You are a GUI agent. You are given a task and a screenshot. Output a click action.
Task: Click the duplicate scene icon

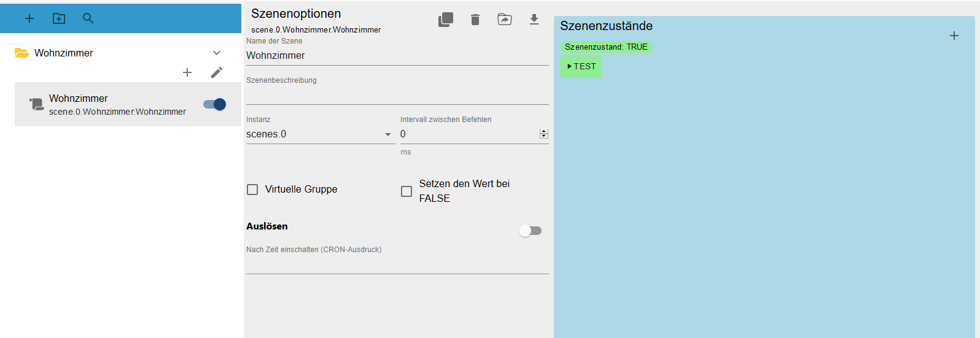[446, 20]
